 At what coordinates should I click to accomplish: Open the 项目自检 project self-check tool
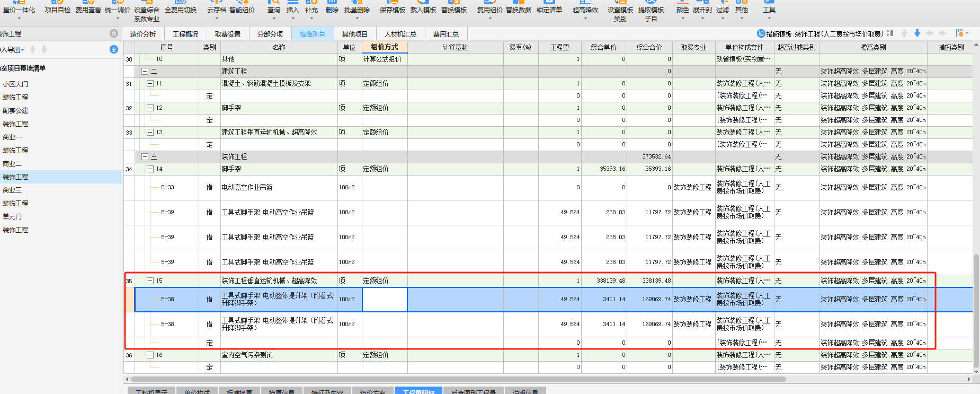(57, 7)
